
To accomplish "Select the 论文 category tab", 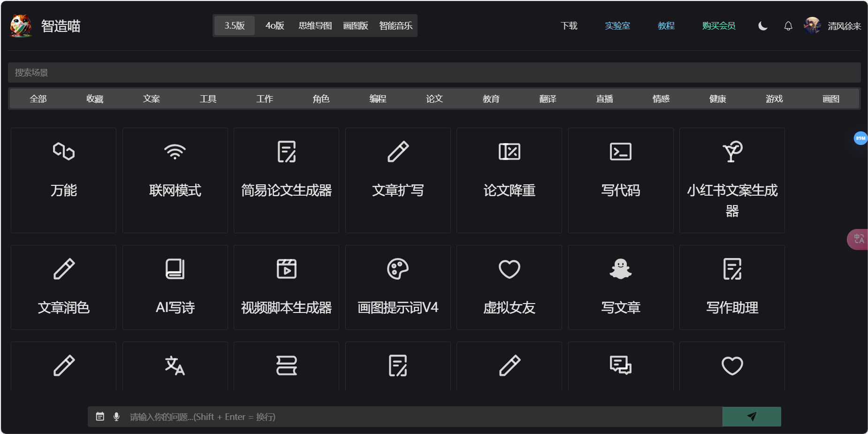I will point(434,99).
